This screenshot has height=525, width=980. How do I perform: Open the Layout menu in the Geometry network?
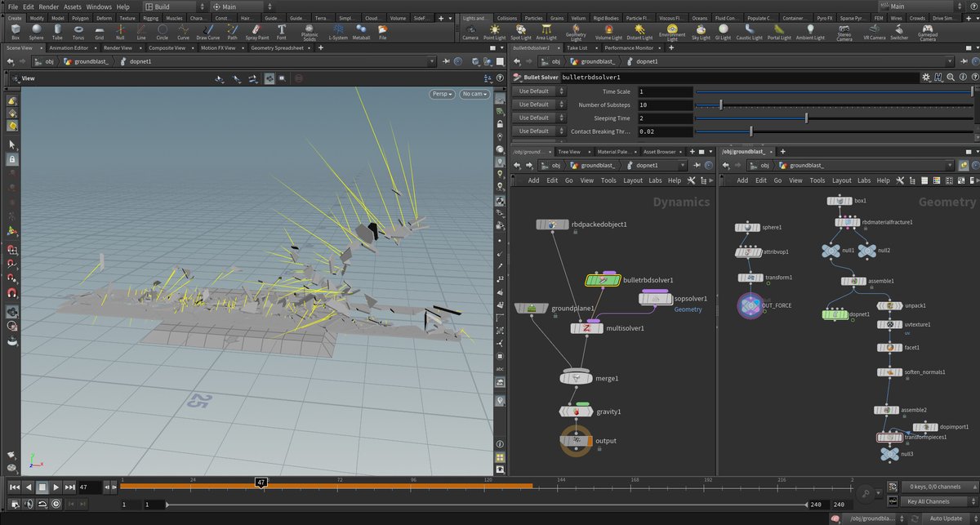click(x=841, y=180)
